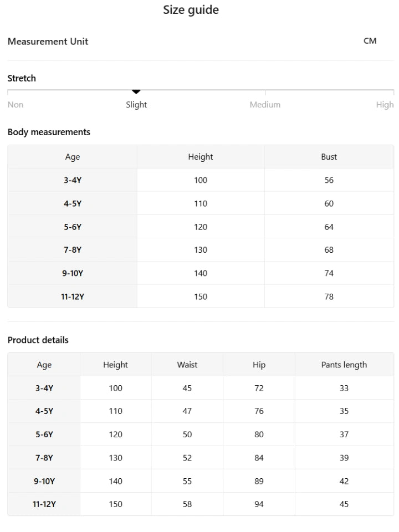Click the bust value 74 cell
399x532 pixels.
click(x=329, y=273)
